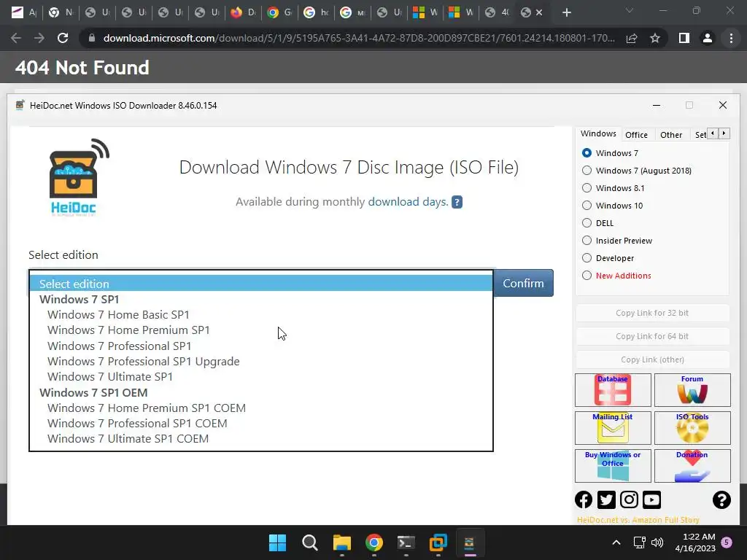Select the DELL radio button
Screen dimensions: 747x560
tap(587, 223)
